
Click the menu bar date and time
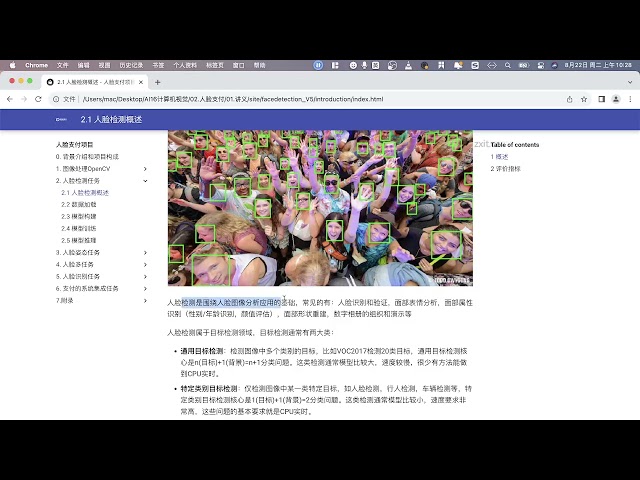click(x=598, y=65)
